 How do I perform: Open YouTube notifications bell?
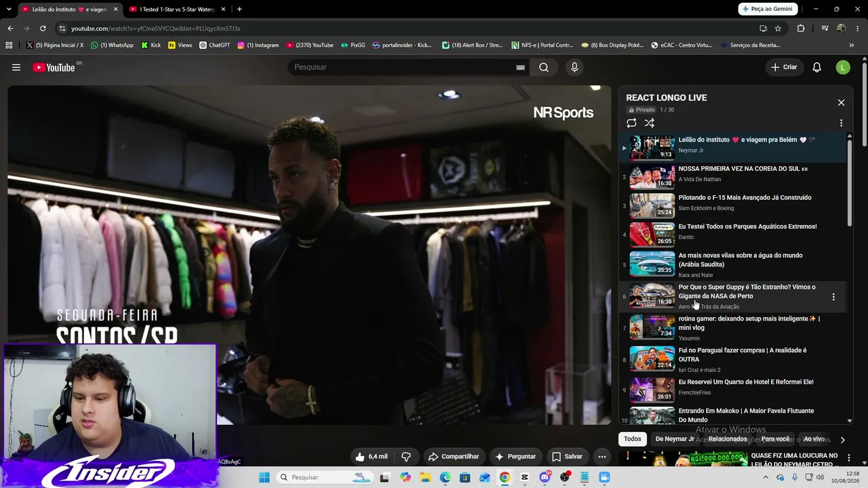click(x=817, y=67)
